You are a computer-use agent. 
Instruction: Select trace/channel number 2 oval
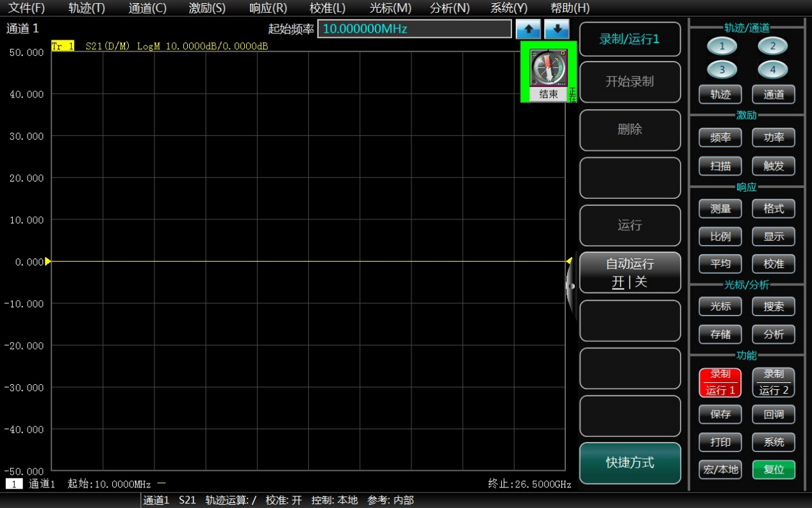click(772, 46)
